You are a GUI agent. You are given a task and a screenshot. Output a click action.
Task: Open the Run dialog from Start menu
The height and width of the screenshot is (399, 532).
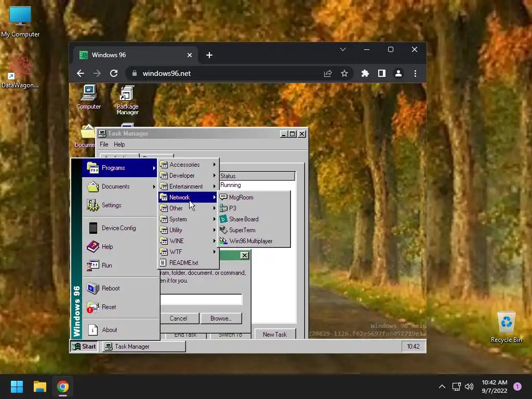pos(119,265)
